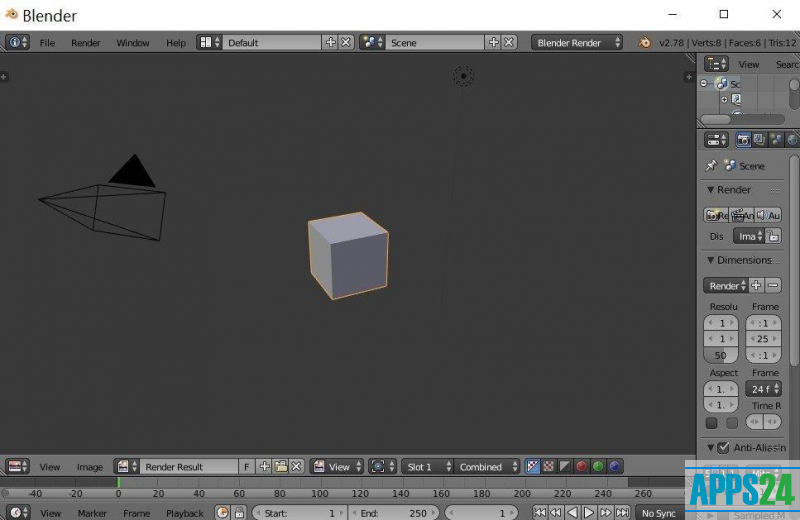Browse images with the Render Result icon
The image size is (800, 520).
click(x=127, y=466)
